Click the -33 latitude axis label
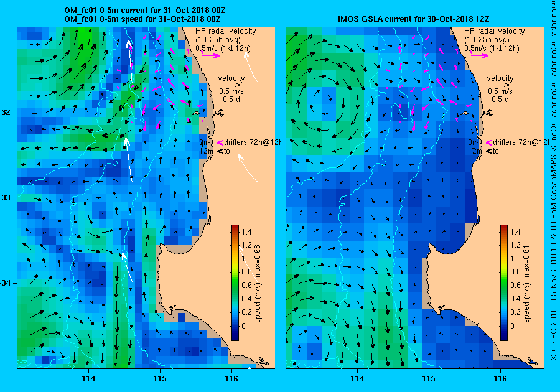 pyautogui.click(x=6, y=198)
